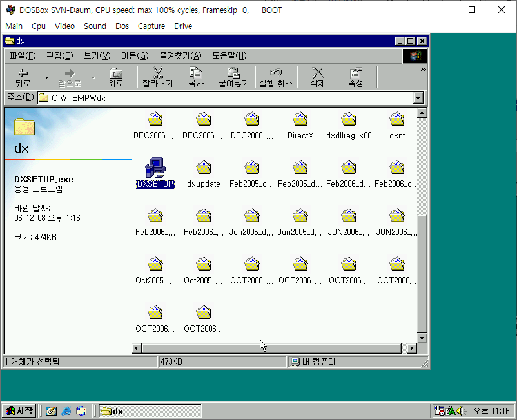
Task: Click the horizontal scroll left arrow
Action: pos(137,348)
